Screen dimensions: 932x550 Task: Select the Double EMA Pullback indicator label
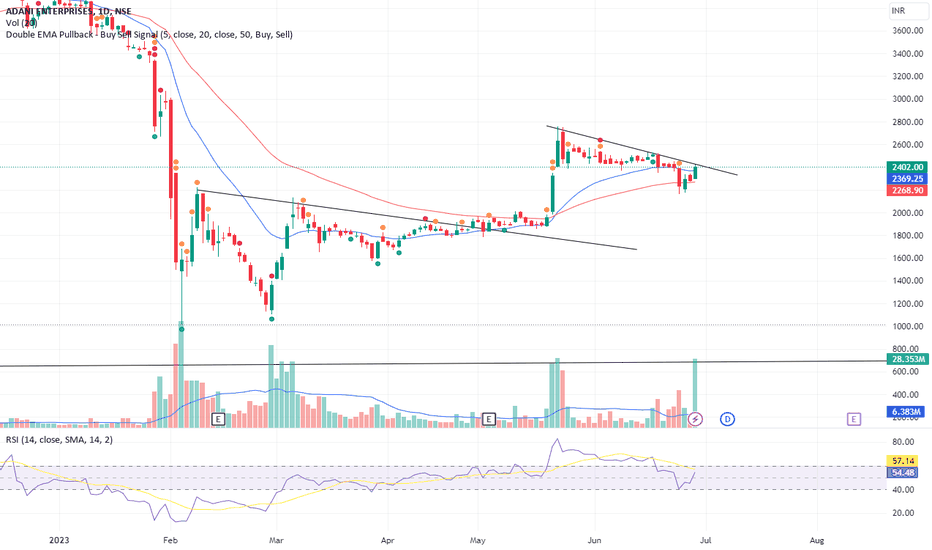pos(149,34)
